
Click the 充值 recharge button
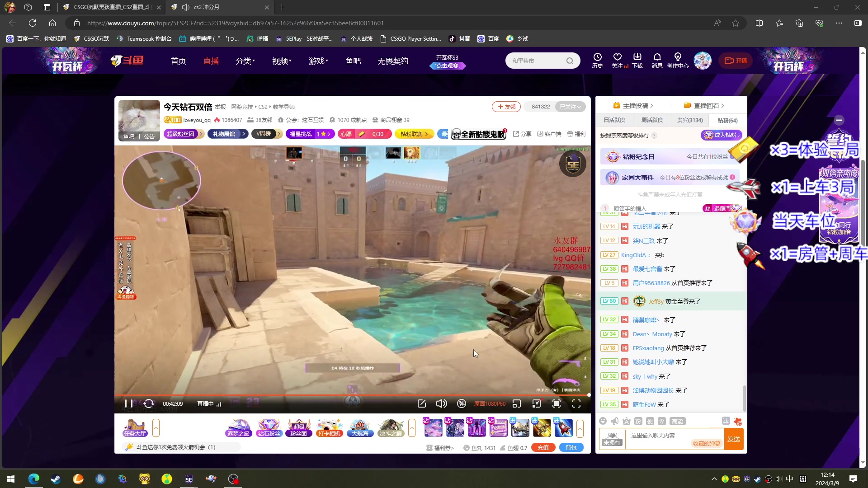pyautogui.click(x=543, y=447)
